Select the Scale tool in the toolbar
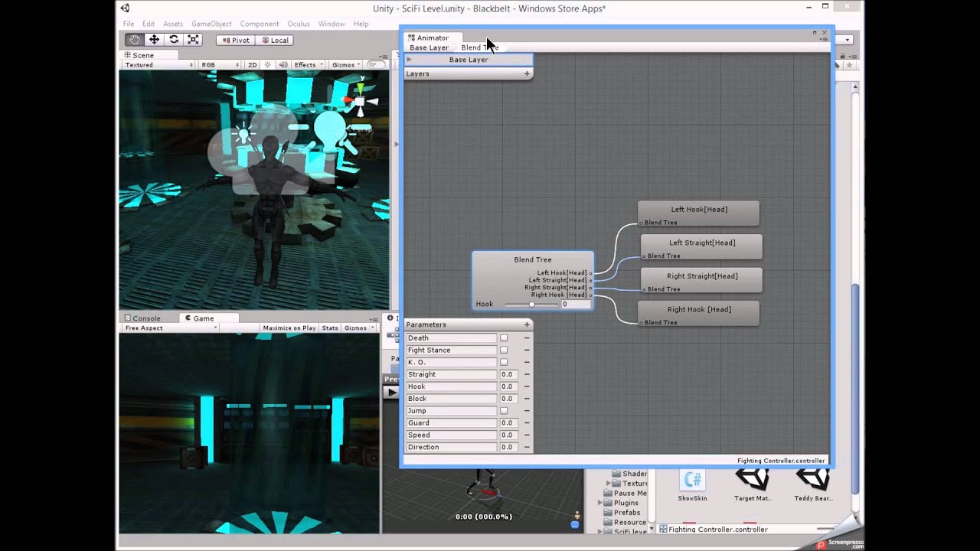This screenshot has width=980, height=551. click(193, 40)
